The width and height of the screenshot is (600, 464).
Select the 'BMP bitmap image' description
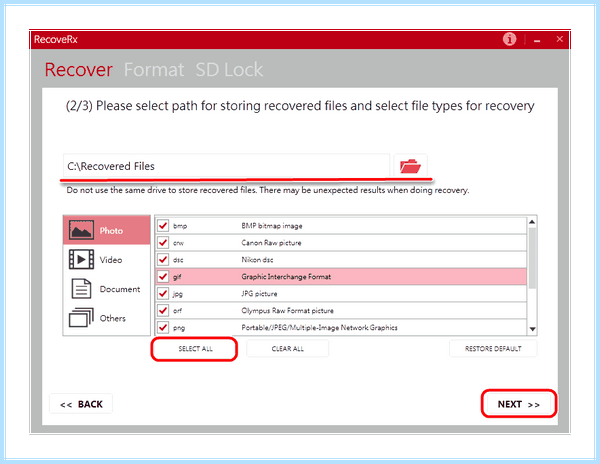pos(272,226)
